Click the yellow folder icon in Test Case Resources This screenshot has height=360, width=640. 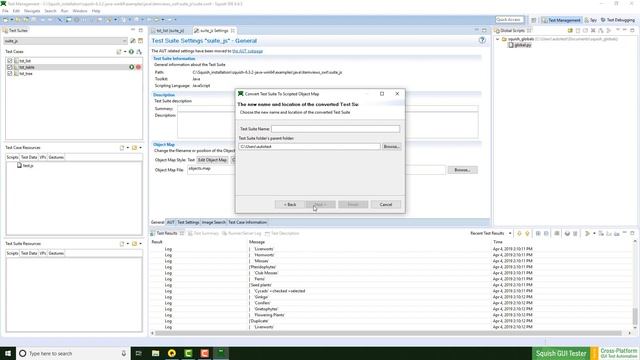point(134,148)
